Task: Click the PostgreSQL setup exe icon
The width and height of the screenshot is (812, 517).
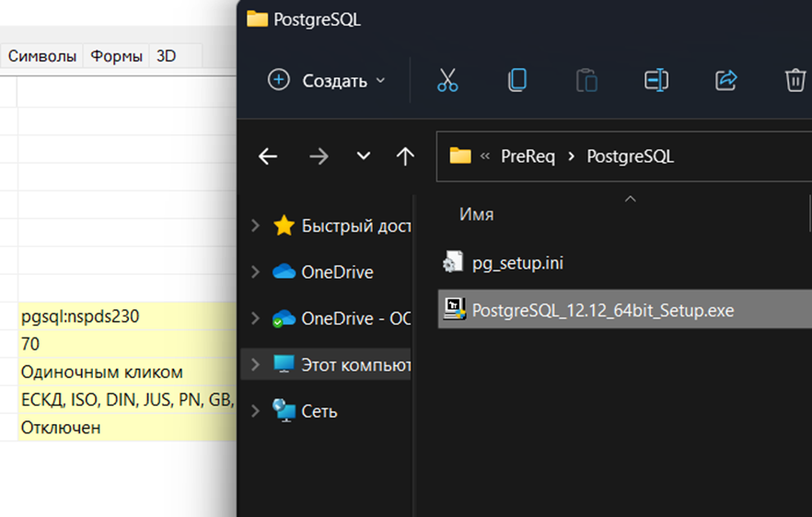Action: (x=454, y=309)
